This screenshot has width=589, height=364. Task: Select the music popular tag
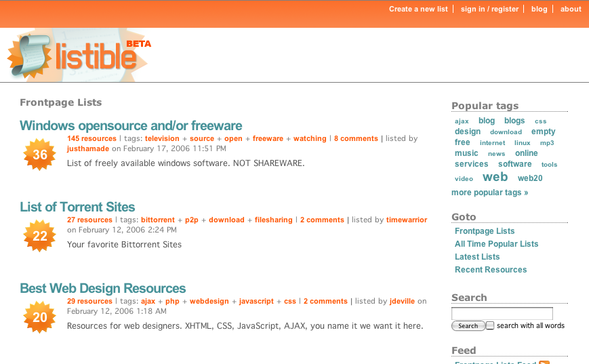click(x=466, y=153)
